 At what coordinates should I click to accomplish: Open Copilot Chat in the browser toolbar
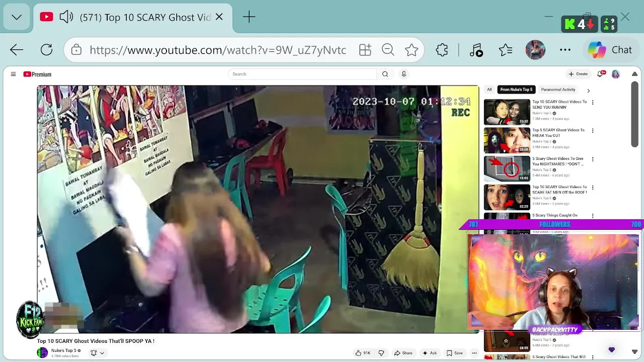click(x=610, y=50)
